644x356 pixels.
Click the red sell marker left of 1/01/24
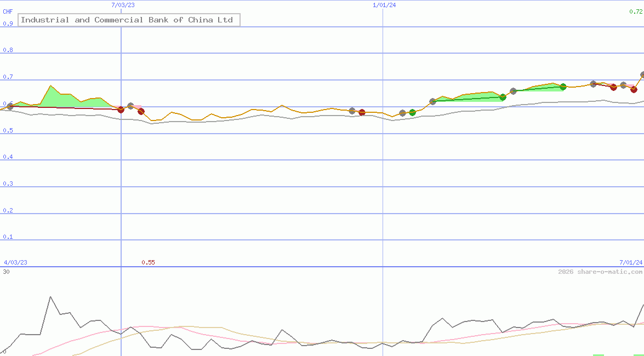(x=362, y=112)
